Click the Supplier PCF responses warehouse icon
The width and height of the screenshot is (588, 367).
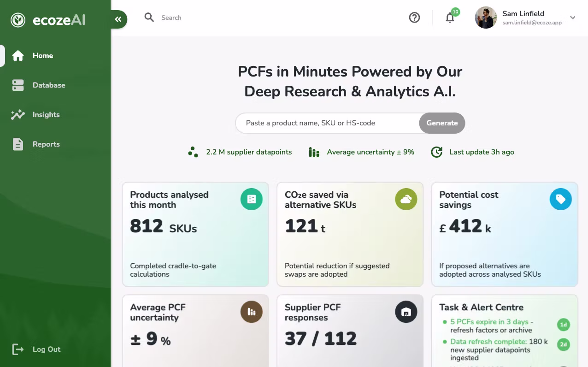406,312
